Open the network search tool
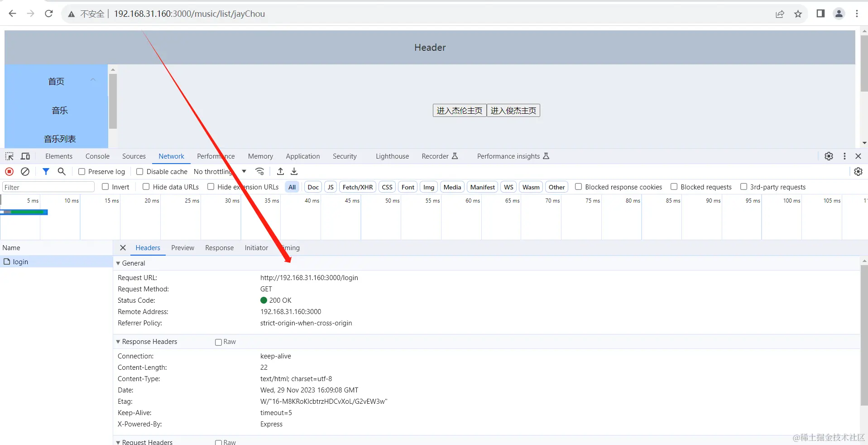Viewport: 868px width, 445px height. click(62, 172)
